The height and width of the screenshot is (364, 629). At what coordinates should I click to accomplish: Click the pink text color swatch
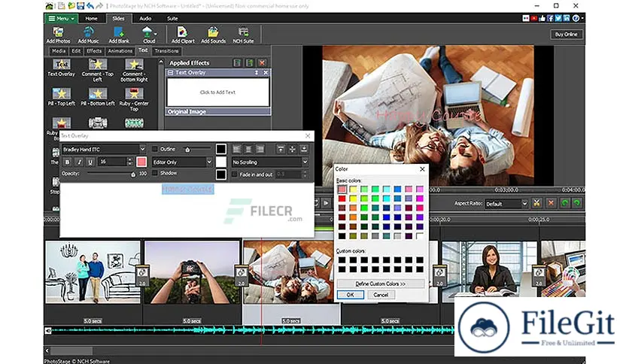click(x=141, y=162)
